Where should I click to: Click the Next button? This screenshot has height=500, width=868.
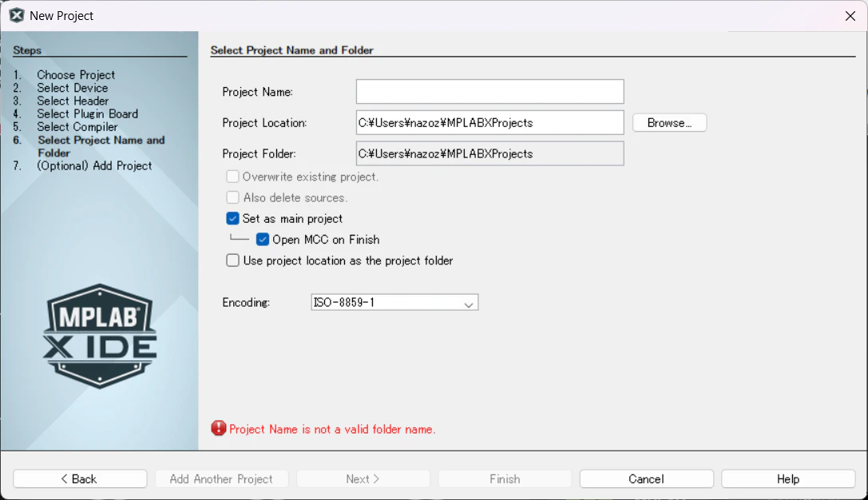(x=363, y=479)
